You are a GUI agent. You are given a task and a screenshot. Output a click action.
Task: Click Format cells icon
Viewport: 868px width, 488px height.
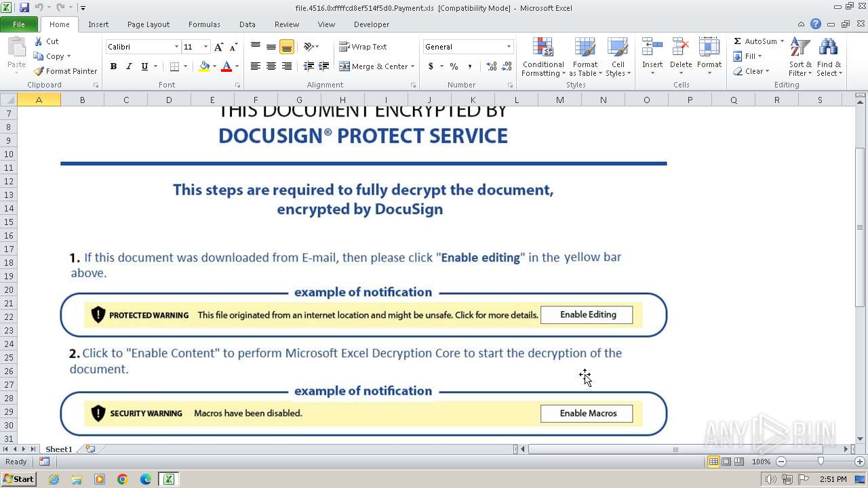709,47
